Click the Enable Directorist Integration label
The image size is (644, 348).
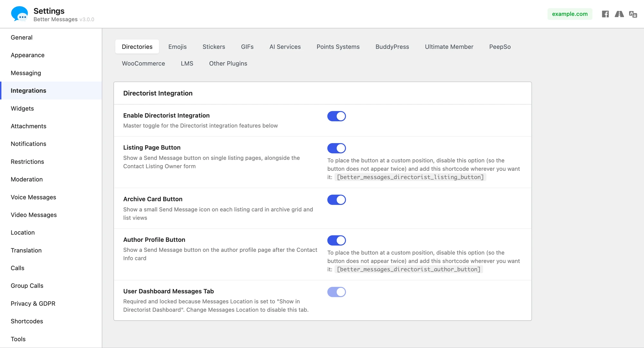point(166,115)
